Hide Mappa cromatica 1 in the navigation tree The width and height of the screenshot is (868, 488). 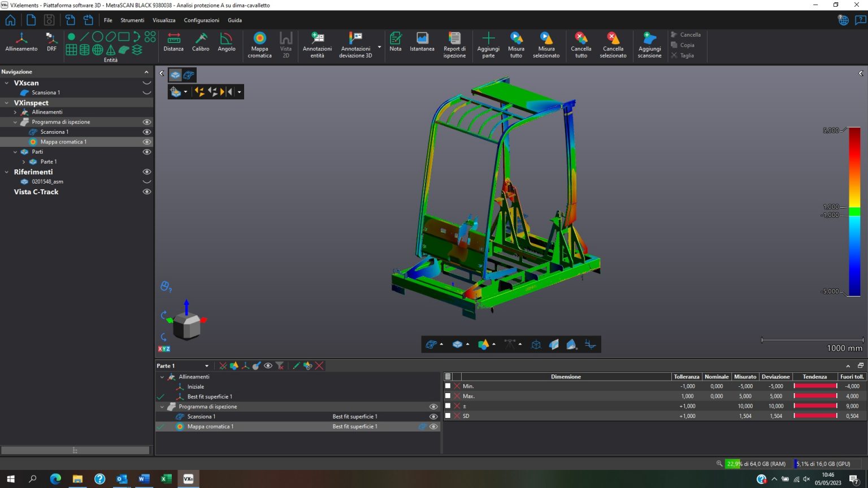pos(146,141)
